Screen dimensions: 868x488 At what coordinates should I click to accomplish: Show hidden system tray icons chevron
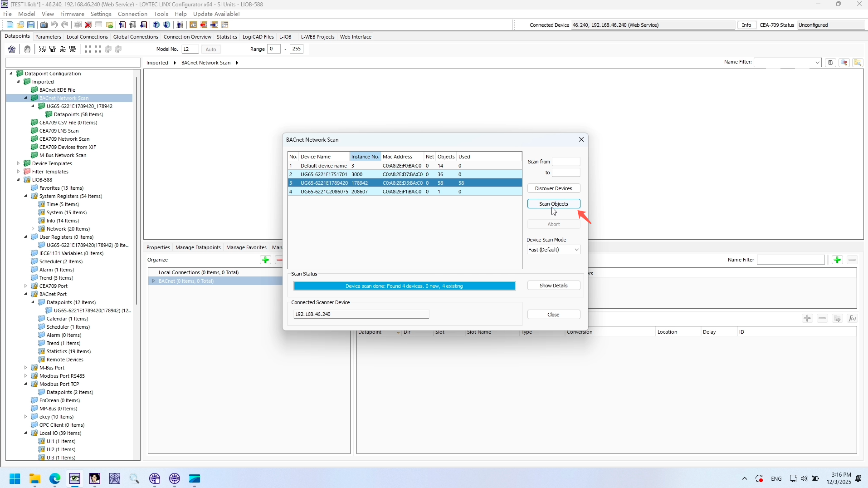pos(744,478)
